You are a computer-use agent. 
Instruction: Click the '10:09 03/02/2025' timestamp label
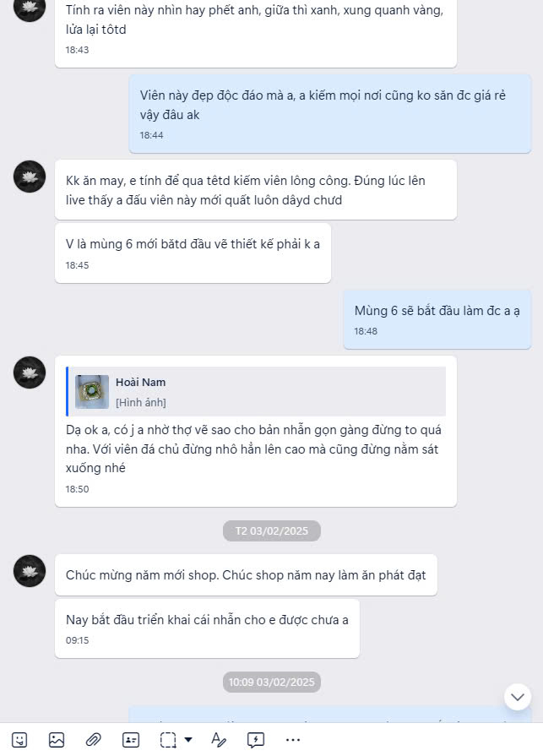[272, 683]
